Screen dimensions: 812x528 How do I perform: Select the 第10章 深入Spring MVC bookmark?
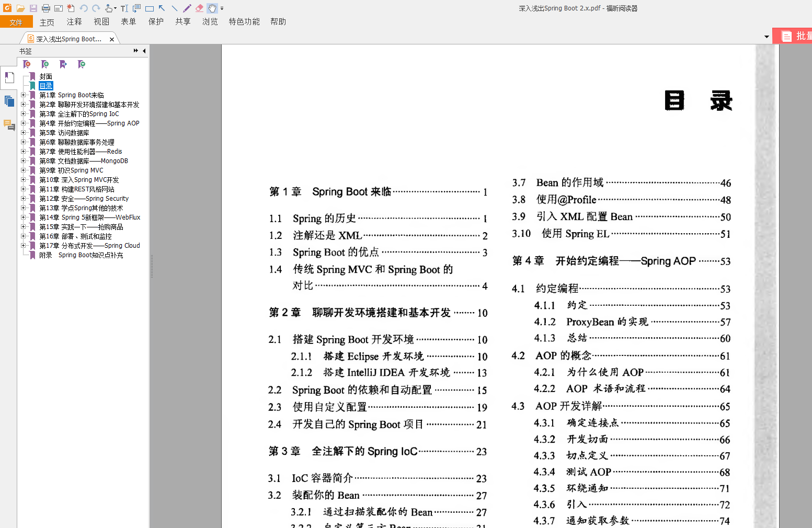(x=79, y=180)
